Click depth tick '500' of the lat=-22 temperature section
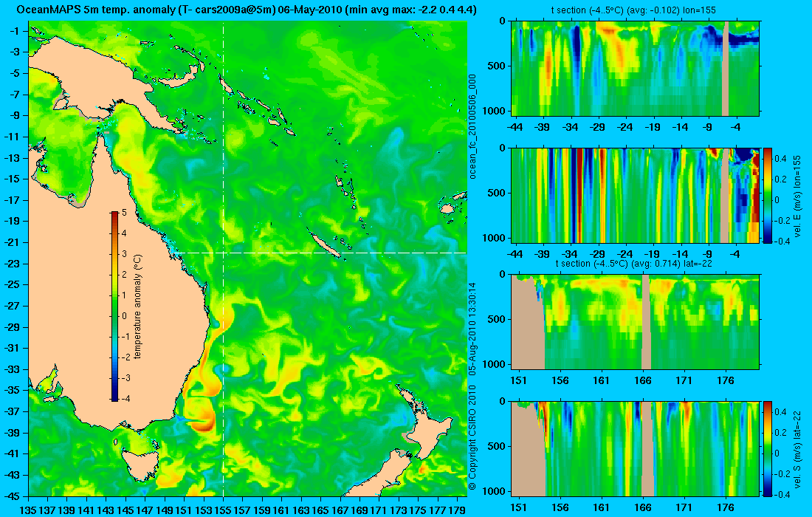The height and width of the screenshot is (517, 812). 497,320
